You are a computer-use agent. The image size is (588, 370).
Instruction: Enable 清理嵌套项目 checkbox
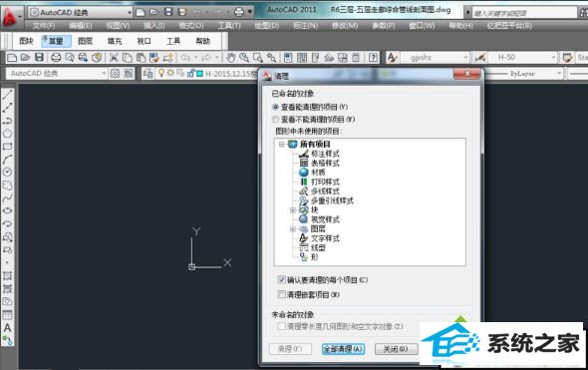click(282, 294)
